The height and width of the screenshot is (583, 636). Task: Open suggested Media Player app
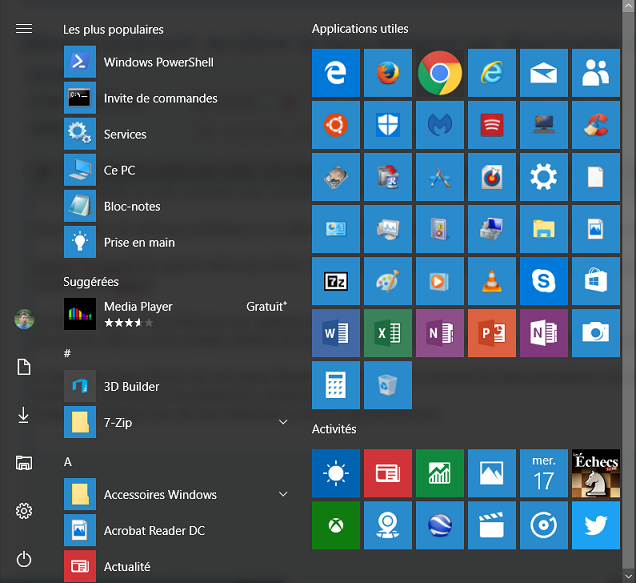click(176, 314)
